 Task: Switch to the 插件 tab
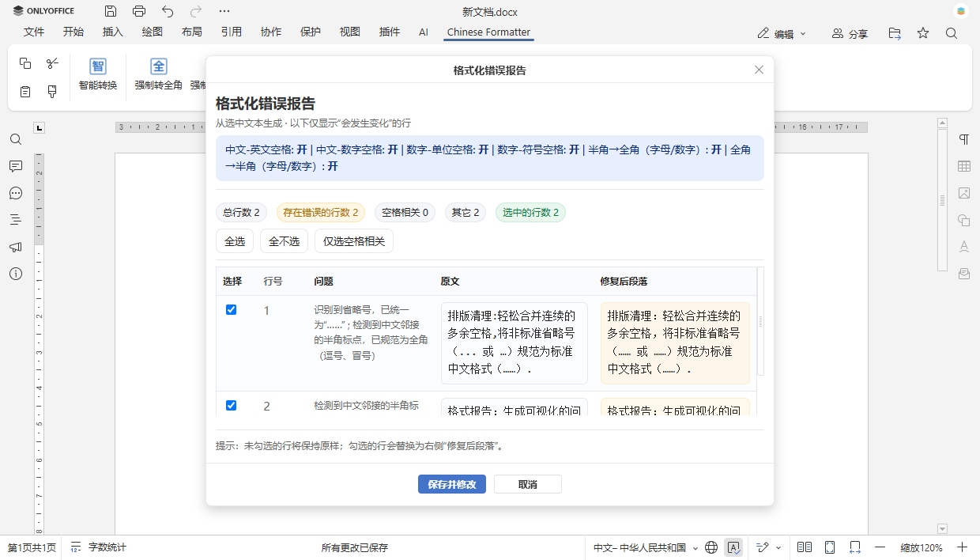pyautogui.click(x=390, y=32)
